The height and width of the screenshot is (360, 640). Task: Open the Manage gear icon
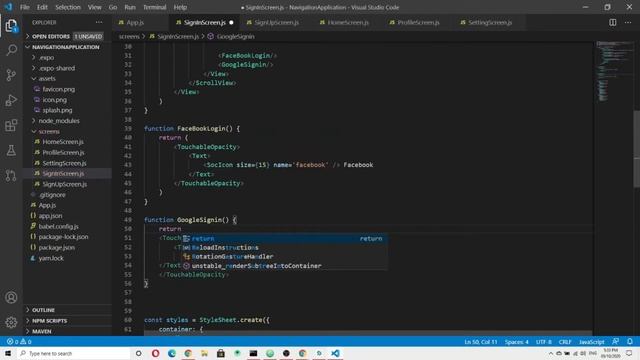tap(11, 322)
